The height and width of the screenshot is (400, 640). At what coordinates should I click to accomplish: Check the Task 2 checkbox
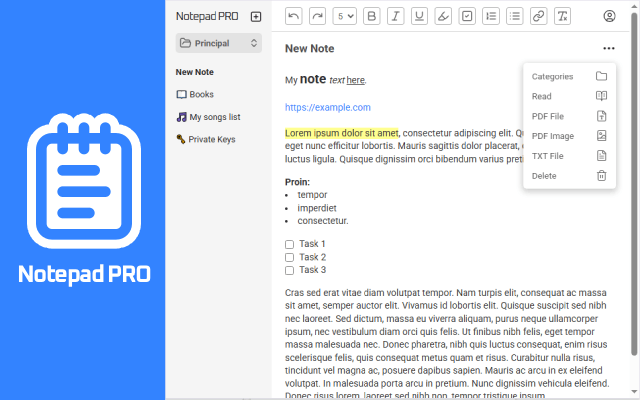coord(289,258)
